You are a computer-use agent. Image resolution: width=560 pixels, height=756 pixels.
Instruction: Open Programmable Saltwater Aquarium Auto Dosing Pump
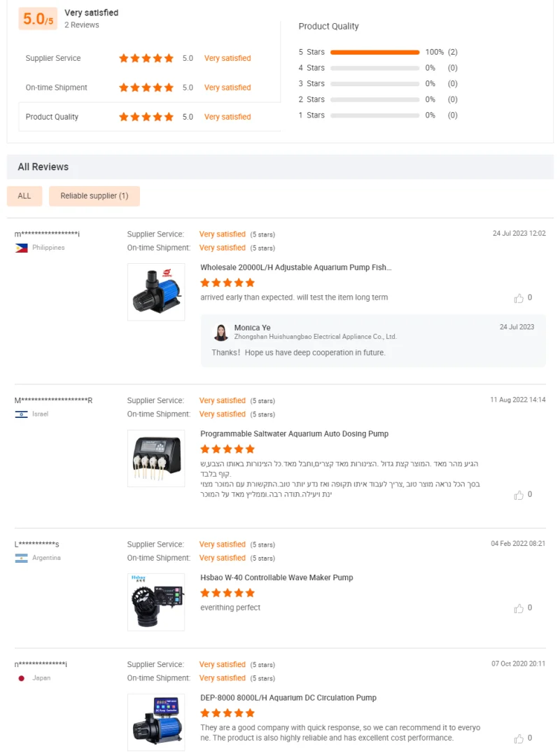pos(294,434)
